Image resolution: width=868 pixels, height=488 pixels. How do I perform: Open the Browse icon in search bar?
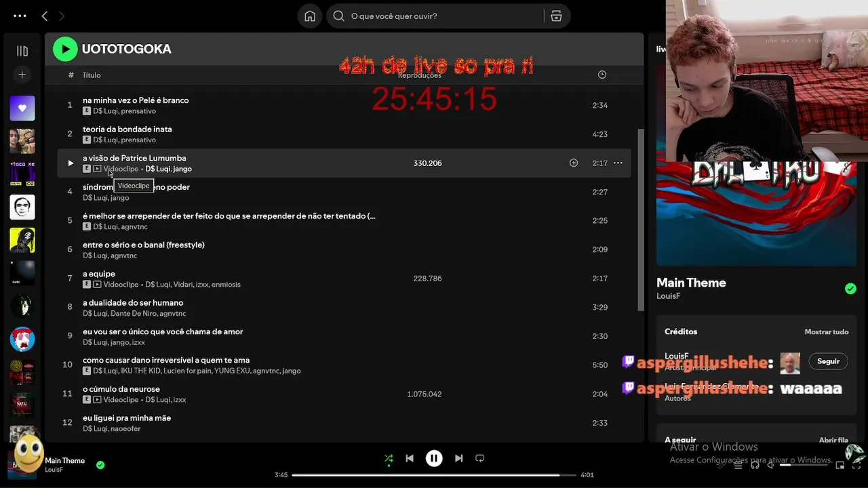click(556, 16)
